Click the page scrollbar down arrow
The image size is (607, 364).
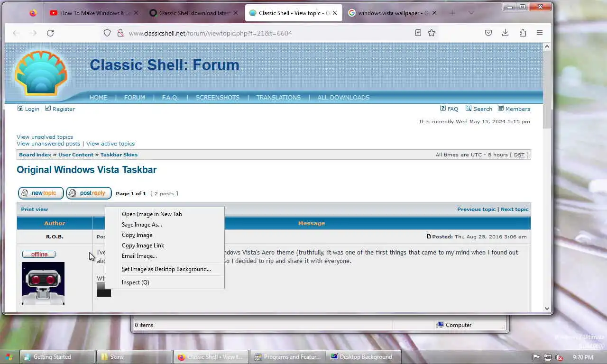pyautogui.click(x=547, y=308)
